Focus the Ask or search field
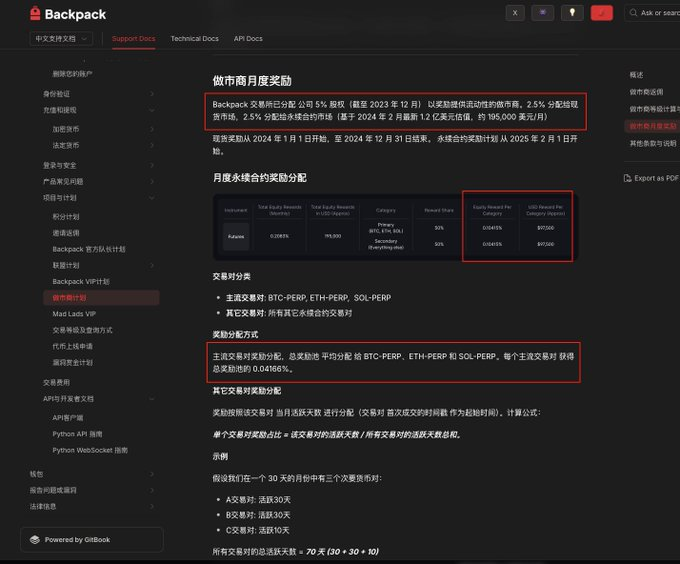 652,13
